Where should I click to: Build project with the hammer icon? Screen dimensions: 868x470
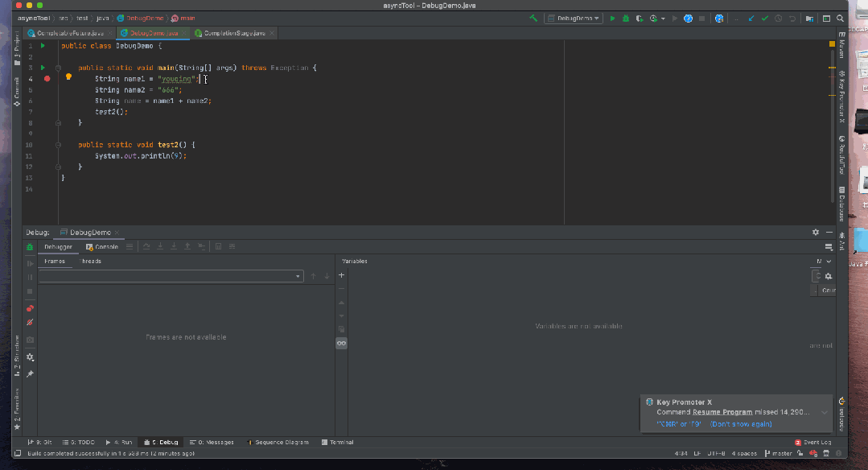(x=533, y=19)
